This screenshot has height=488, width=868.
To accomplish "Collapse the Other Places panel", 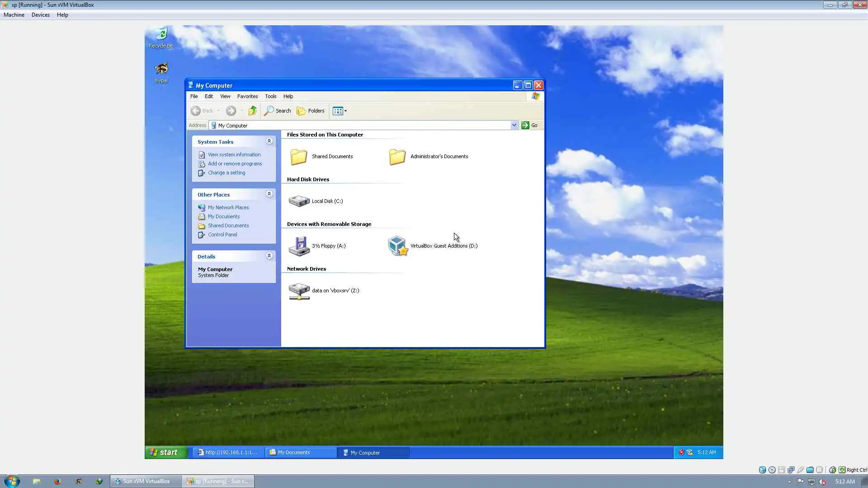I will pos(269,194).
